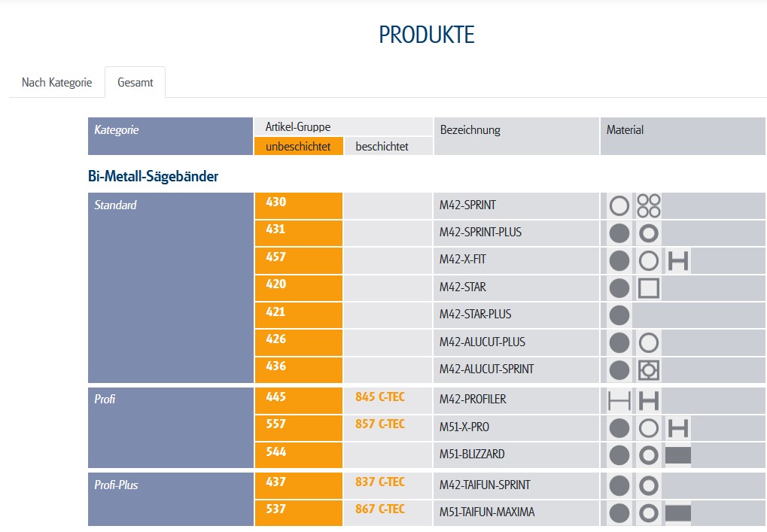Click solid rectangle icon in M51-BLIZZARD row
767x532 pixels.
click(x=677, y=455)
